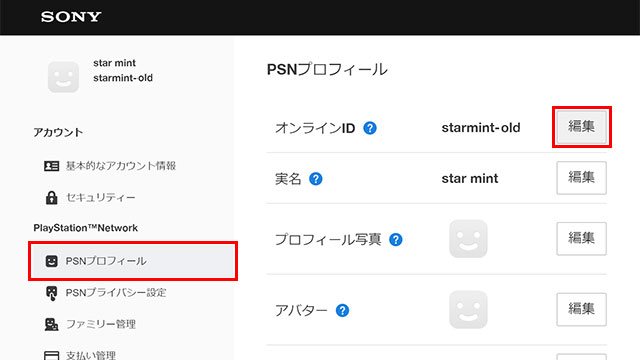Click the lock icon for セキュリティー
Viewport: 640px width, 360px height.
[51, 197]
